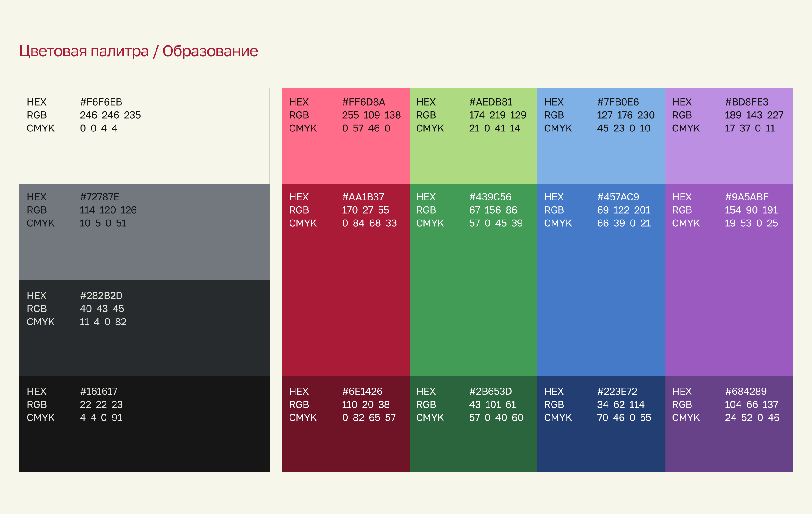Pick the blue #457AC9 color block
Screen dimensions: 812x514
click(x=601, y=297)
